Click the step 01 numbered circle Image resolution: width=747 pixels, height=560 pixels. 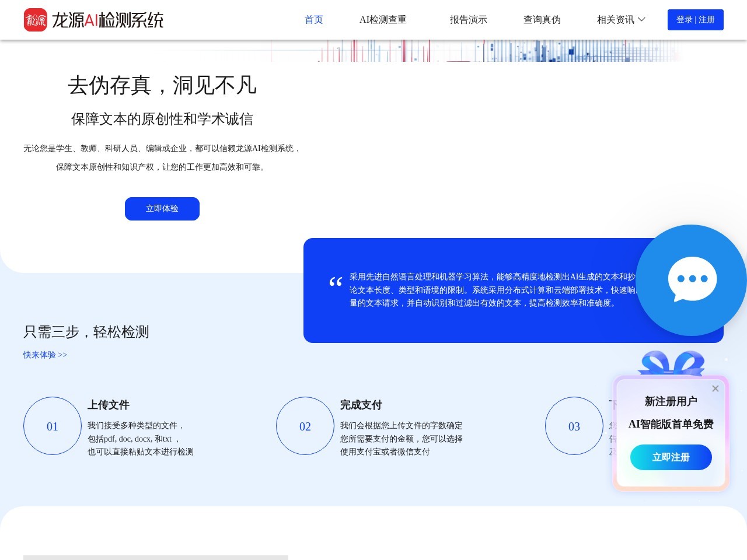[x=52, y=426]
